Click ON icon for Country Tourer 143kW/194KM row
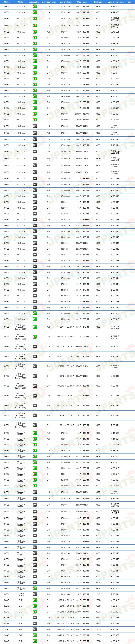Image resolution: width=135 pixels, height=644 pixels. coord(35,395)
